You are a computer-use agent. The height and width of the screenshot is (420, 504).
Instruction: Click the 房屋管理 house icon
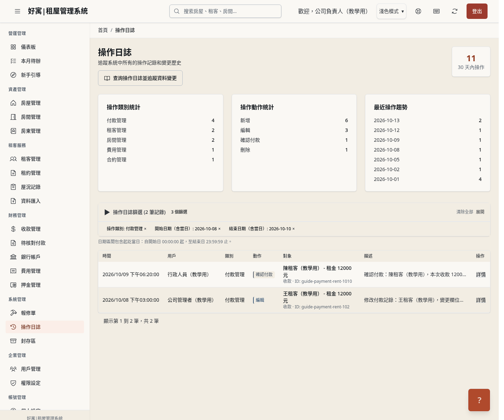pos(13,103)
